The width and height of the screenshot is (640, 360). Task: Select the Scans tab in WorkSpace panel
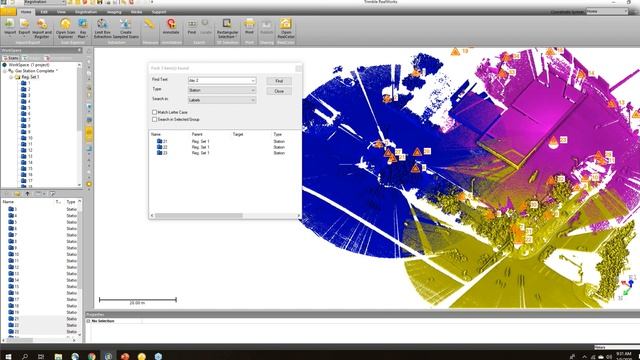pos(11,58)
